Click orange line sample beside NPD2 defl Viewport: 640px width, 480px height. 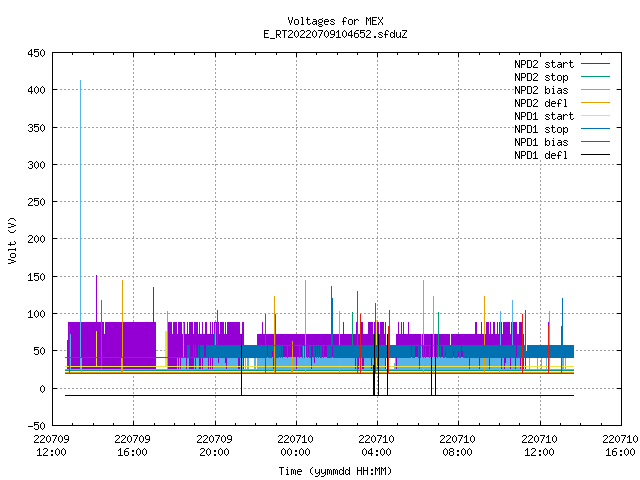(x=595, y=102)
